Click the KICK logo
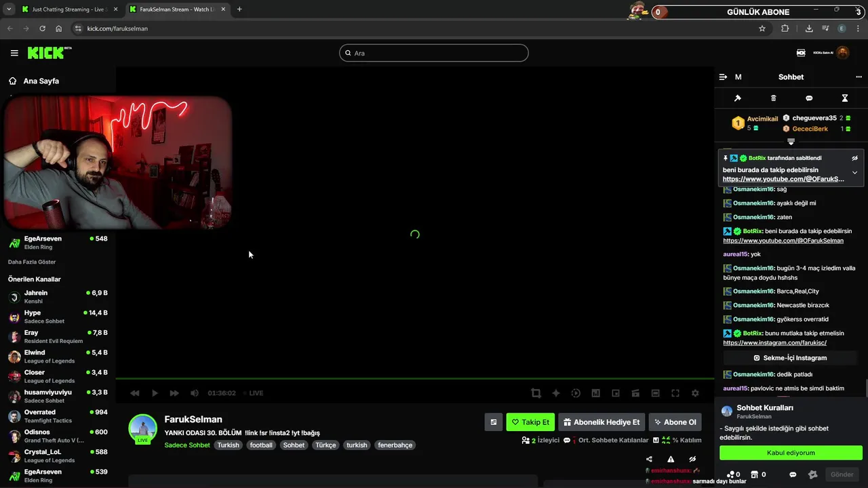Screen dimensions: 868x488 (49, 53)
